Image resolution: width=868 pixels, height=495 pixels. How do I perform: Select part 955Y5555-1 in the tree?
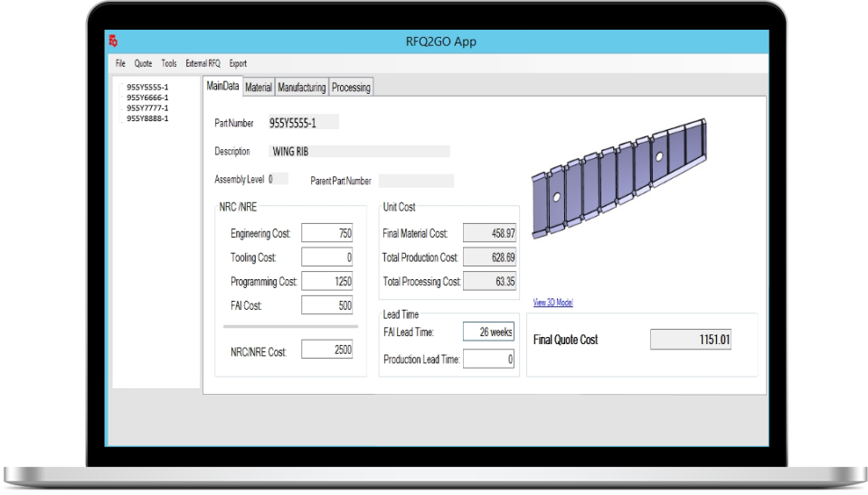(147, 87)
